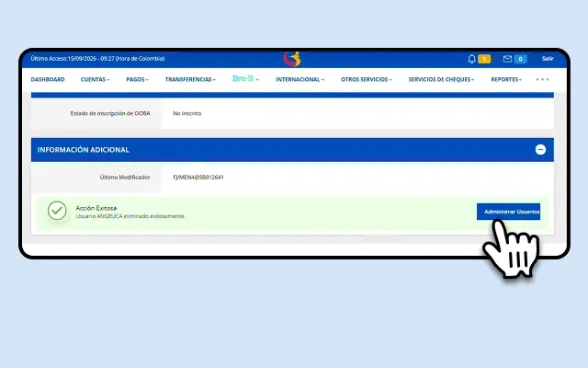
Task: Open the notifications bell icon
Action: pyautogui.click(x=471, y=59)
